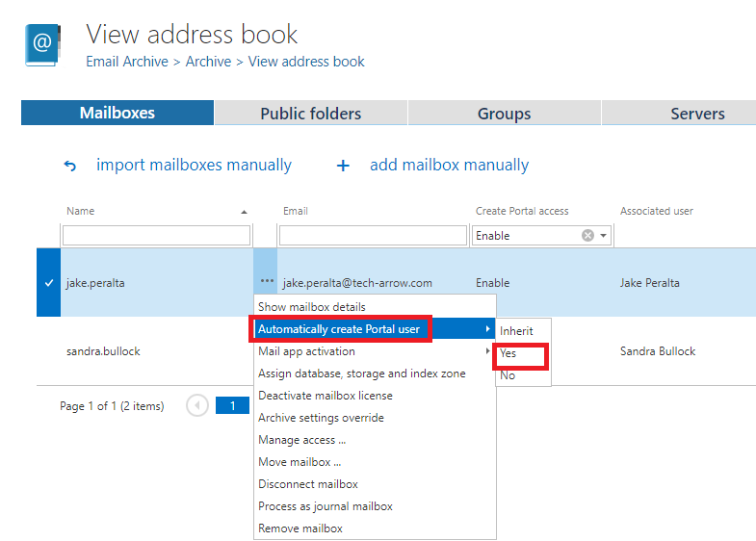Toggle the checkmark on jake.peralta row
The height and width of the screenshot is (541, 756).
(x=48, y=283)
